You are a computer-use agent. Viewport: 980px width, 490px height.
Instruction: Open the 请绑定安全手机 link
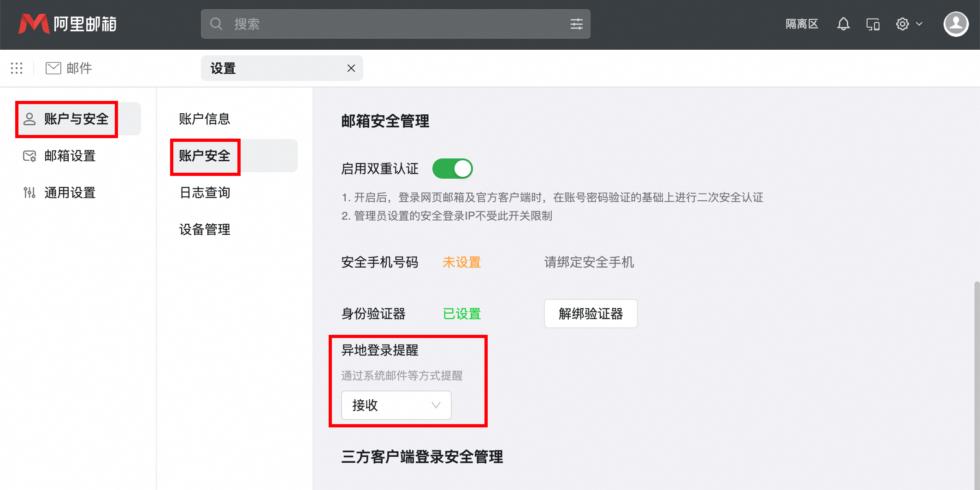click(x=589, y=262)
